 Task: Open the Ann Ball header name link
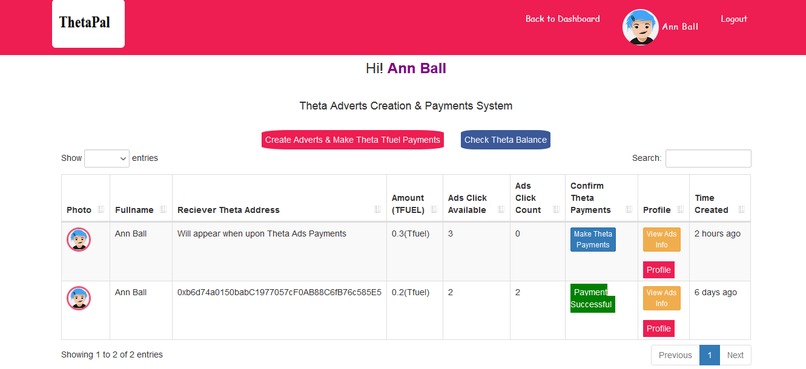680,27
